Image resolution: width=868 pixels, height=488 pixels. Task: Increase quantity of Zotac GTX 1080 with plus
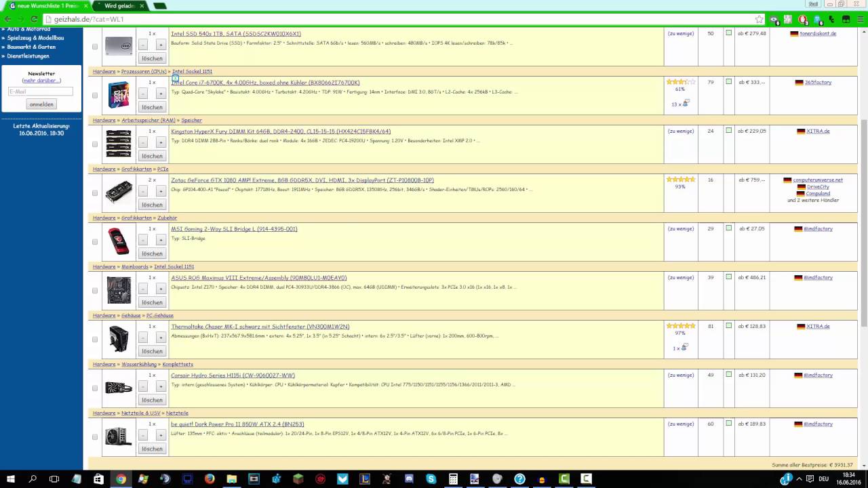(161, 191)
